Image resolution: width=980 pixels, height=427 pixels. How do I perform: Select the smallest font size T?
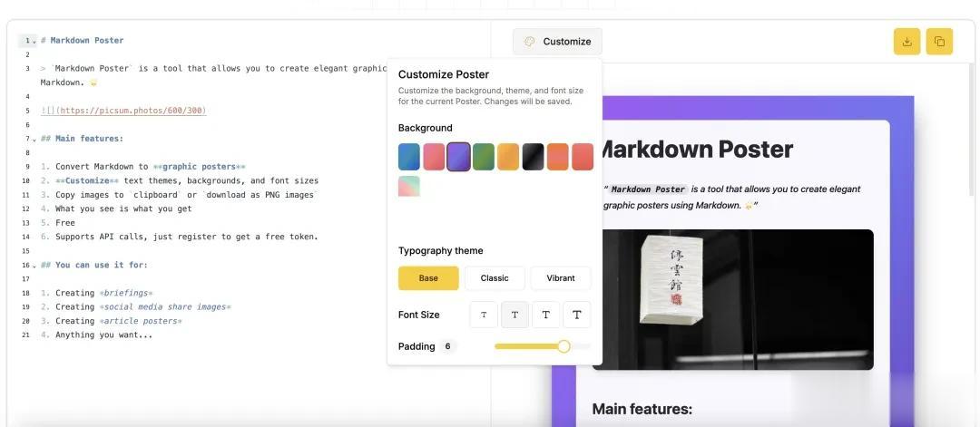(484, 315)
